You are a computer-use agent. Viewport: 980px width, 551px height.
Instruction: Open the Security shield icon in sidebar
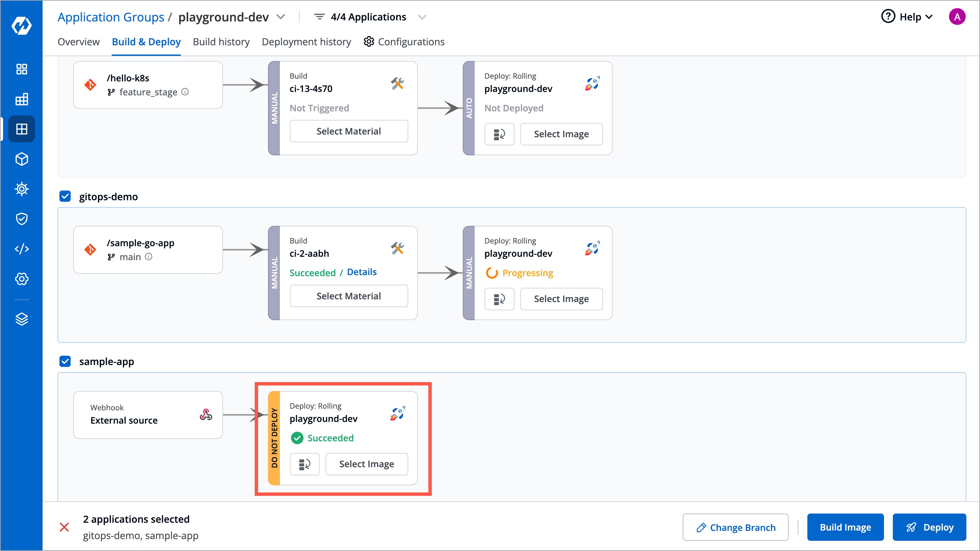coord(22,219)
